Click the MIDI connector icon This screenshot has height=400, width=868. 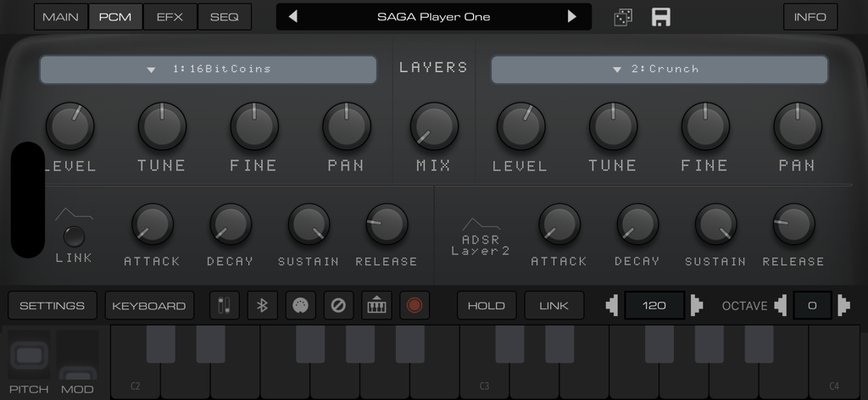[301, 305]
